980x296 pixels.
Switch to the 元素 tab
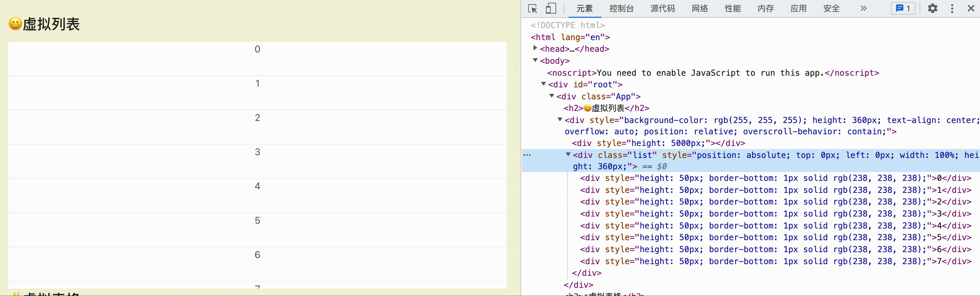point(584,9)
